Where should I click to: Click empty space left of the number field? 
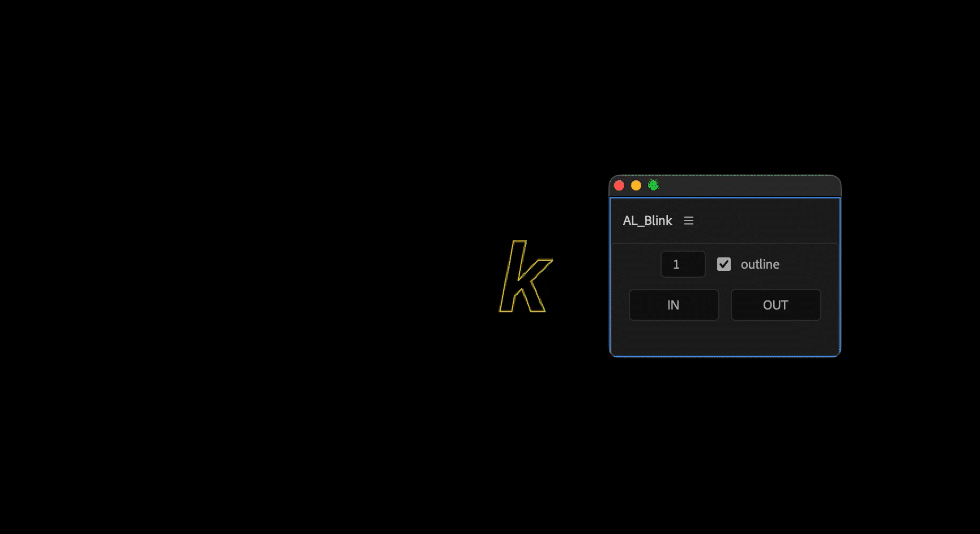tap(637, 264)
